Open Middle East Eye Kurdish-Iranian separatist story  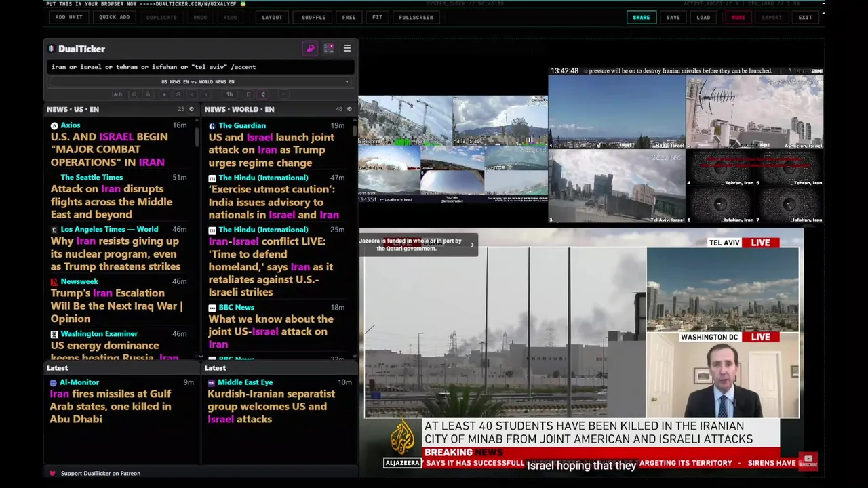point(271,407)
